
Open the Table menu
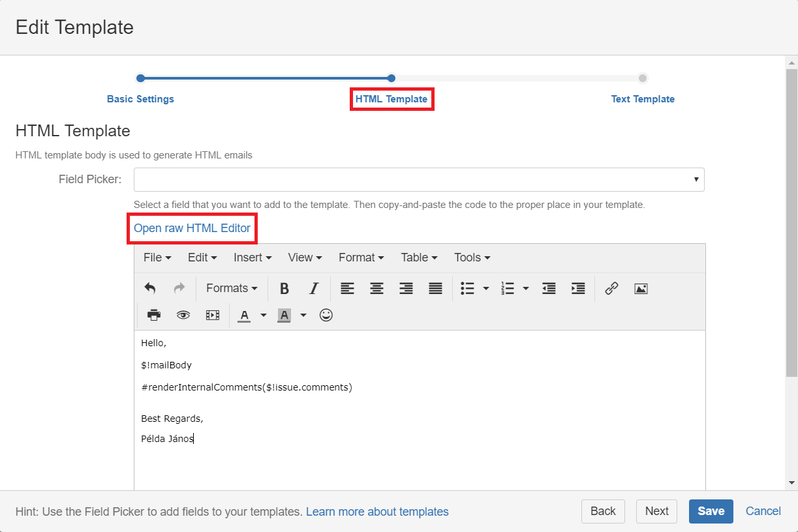click(x=419, y=258)
